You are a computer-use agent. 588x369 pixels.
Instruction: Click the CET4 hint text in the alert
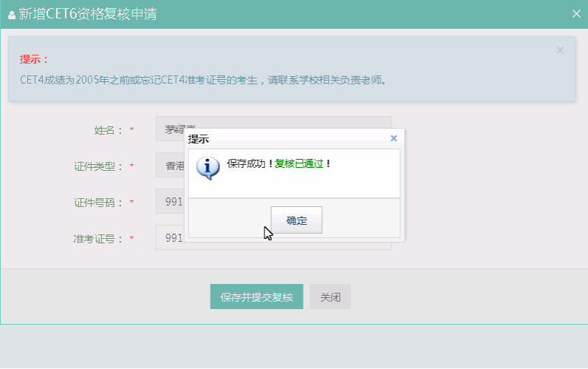(x=203, y=79)
